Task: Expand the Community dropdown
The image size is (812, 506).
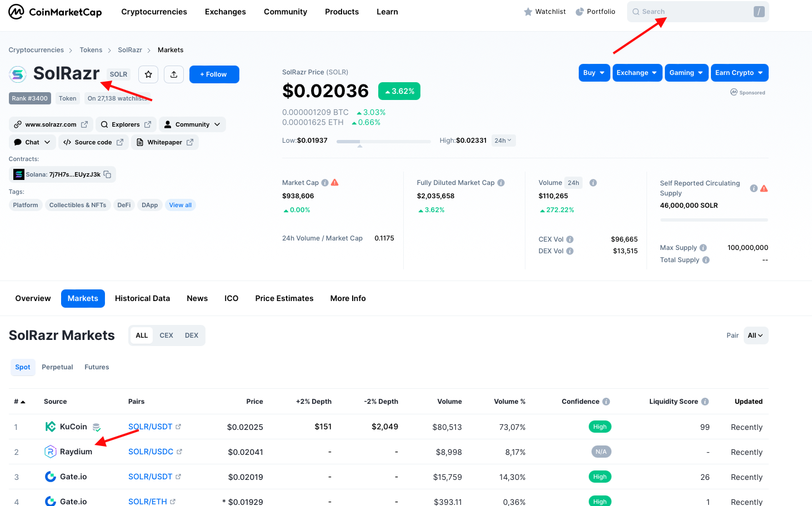Action: point(192,124)
